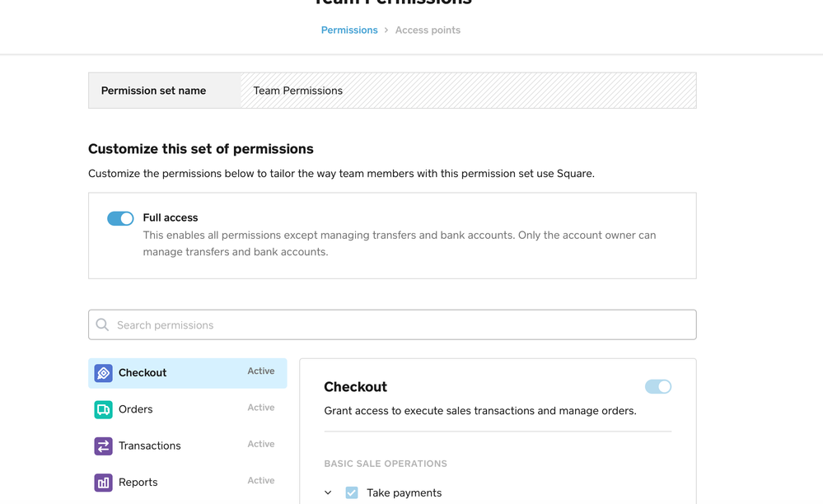Disable the Full access toggle
The height and width of the screenshot is (504, 823).
click(x=120, y=218)
